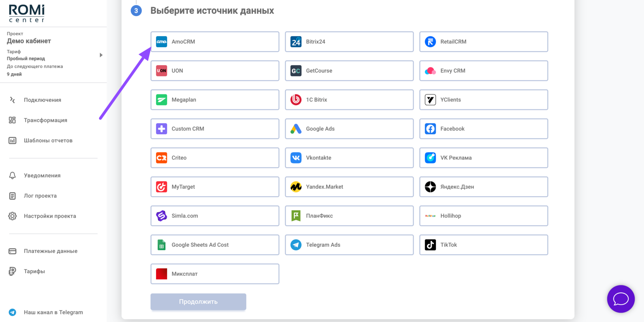Choose the Bitrix24 logo icon

coord(296,41)
